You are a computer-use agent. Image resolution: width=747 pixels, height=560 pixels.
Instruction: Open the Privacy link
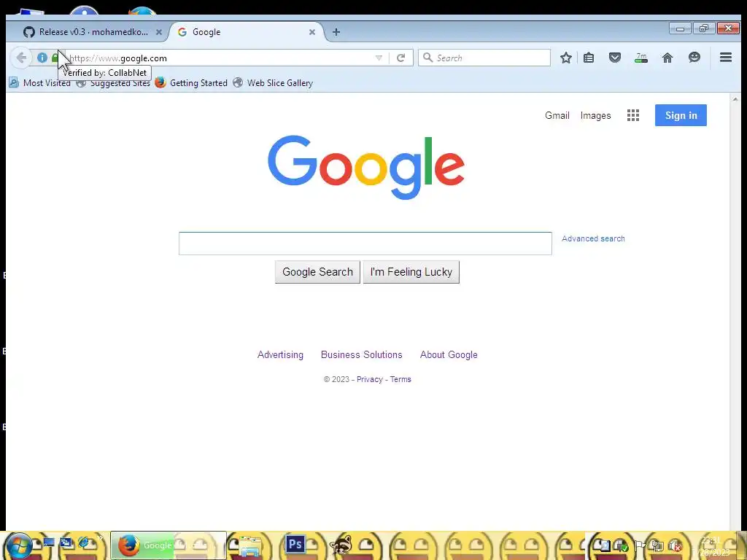click(370, 379)
